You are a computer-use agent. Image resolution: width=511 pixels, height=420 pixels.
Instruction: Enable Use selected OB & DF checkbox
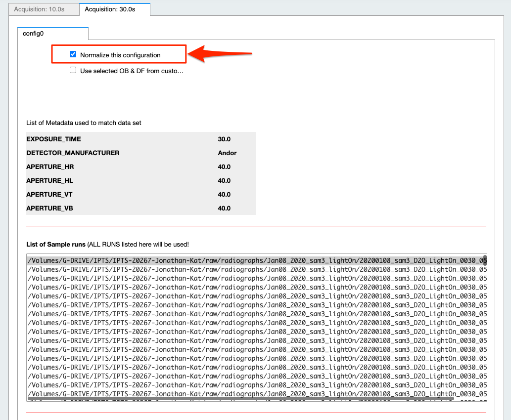coord(73,70)
